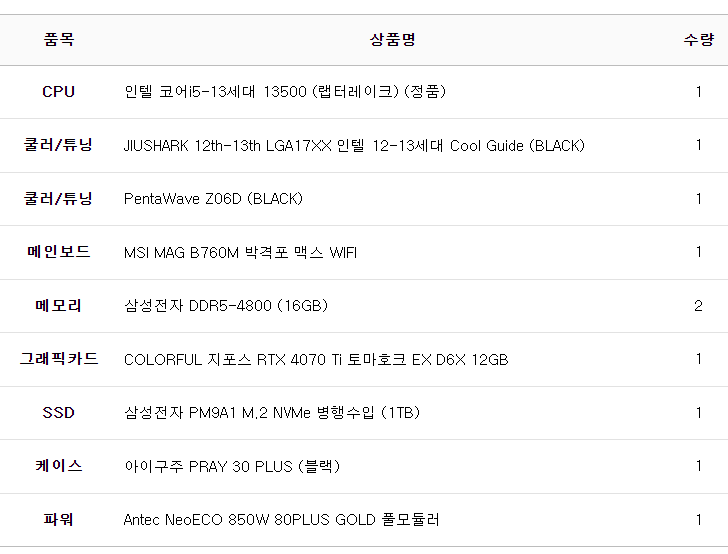Click the 상품명 column header

(392, 40)
